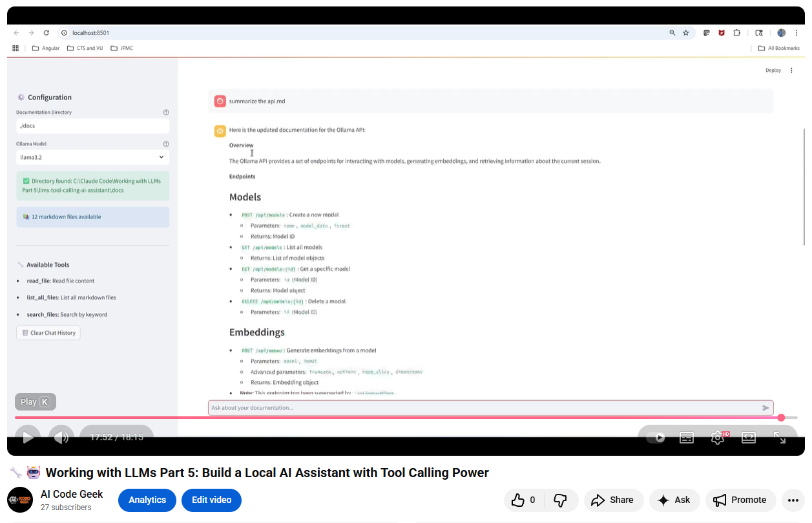
Task: Open the more actions menu beside Promote
Action: point(793,500)
